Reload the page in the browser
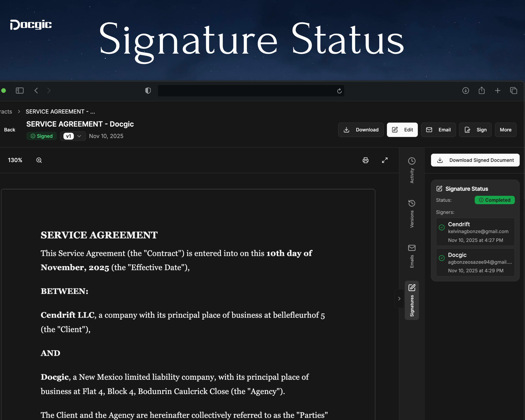The width and height of the screenshot is (525, 420). pyautogui.click(x=339, y=91)
